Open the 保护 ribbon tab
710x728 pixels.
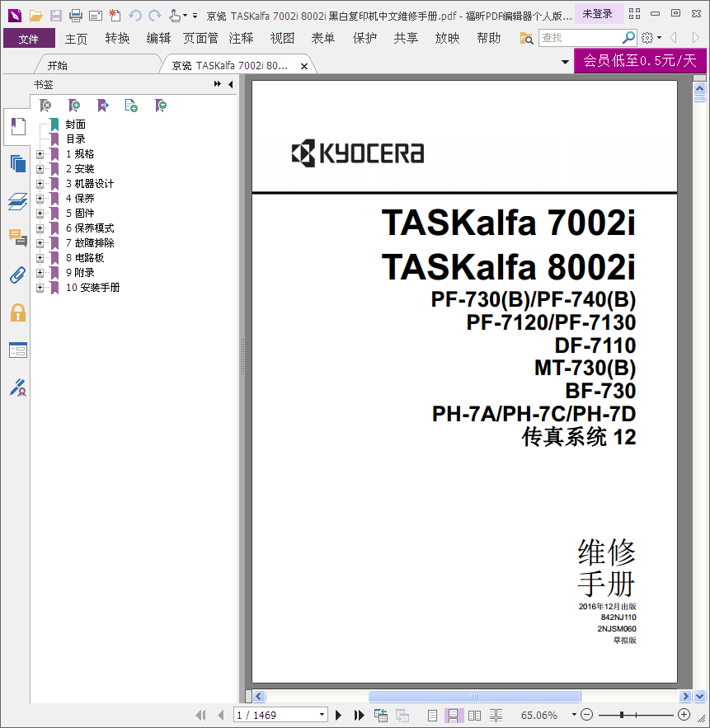click(x=365, y=38)
